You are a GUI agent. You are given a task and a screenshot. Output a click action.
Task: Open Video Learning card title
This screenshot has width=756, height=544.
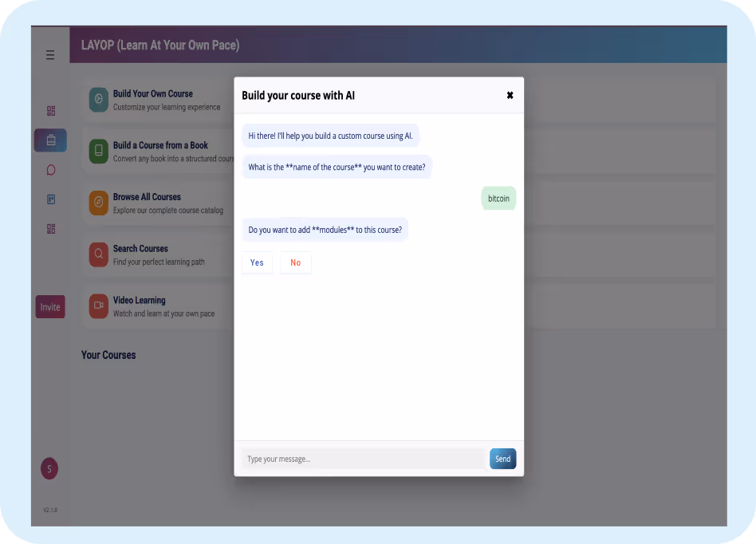(x=140, y=300)
